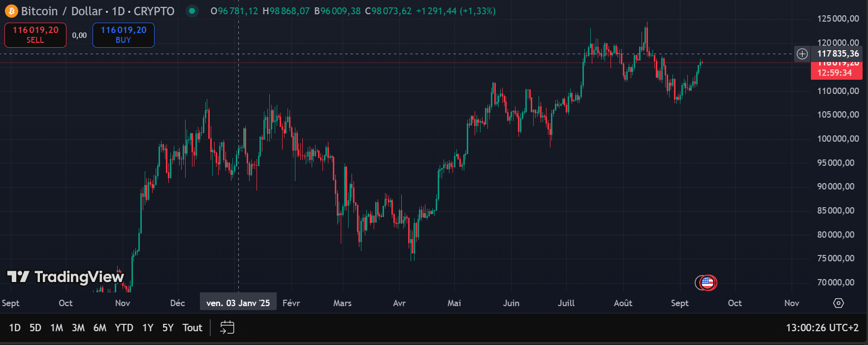Open the UTC+2 timezone menu
Image resolution: width=868 pixels, height=345 pixels.
(822, 328)
